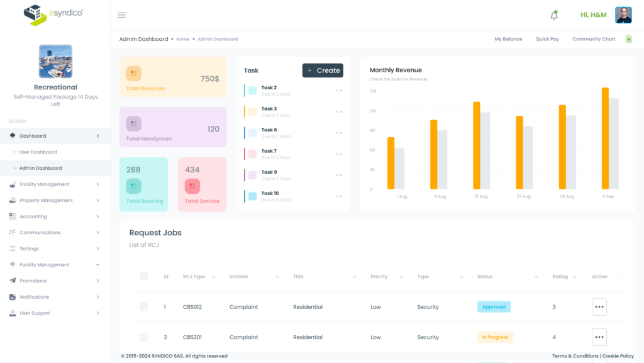The height and width of the screenshot is (363, 644).
Task: Click the user profile avatar
Action: point(623,15)
